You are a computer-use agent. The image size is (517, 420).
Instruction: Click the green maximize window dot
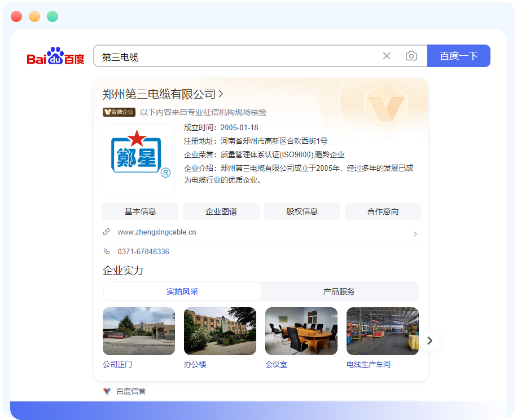52,16
